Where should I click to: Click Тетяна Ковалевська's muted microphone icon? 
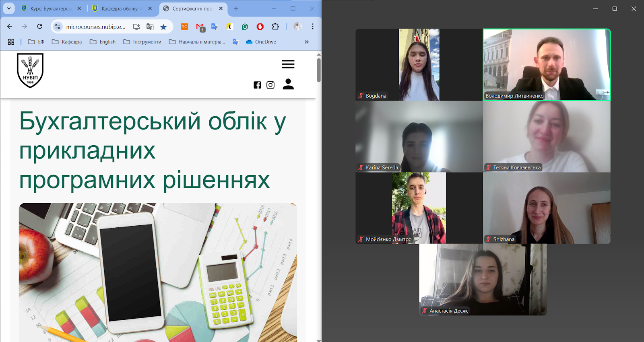(488, 167)
